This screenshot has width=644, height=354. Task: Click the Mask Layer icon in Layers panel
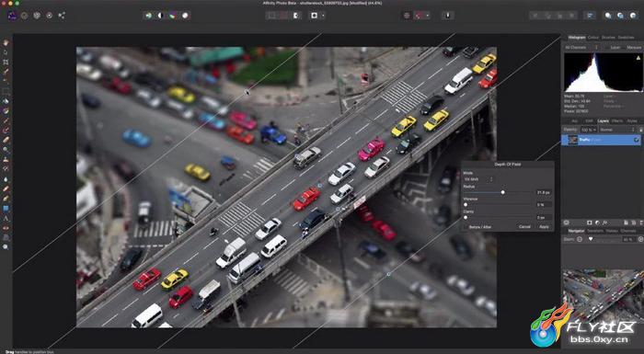pyautogui.click(x=589, y=223)
